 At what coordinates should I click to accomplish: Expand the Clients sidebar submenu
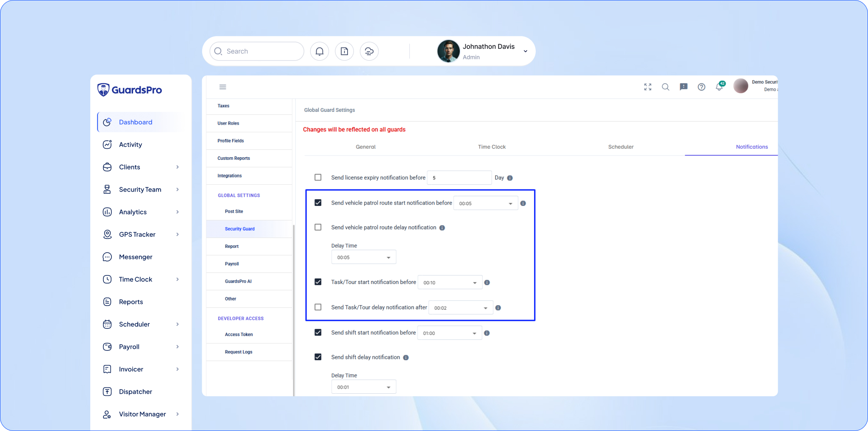tap(178, 167)
